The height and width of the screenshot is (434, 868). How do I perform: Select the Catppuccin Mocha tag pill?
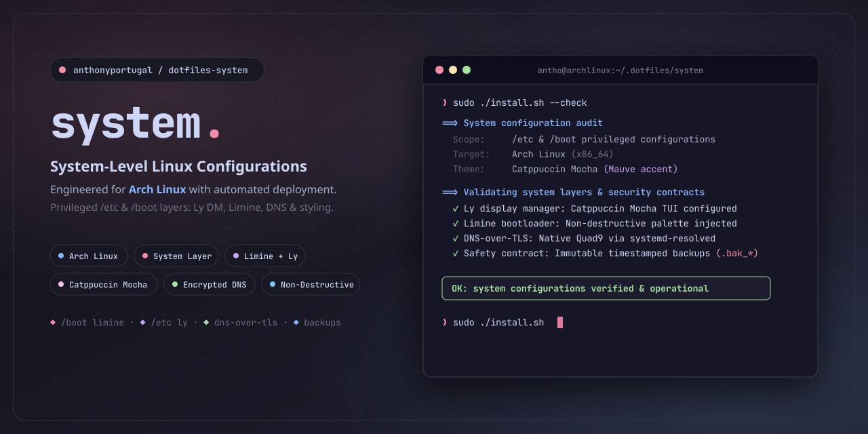(104, 284)
